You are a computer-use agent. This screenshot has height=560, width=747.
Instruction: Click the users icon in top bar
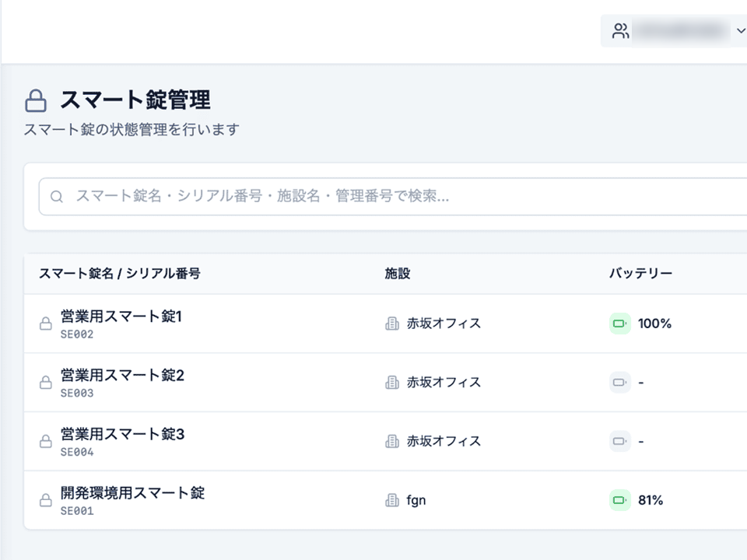(620, 31)
